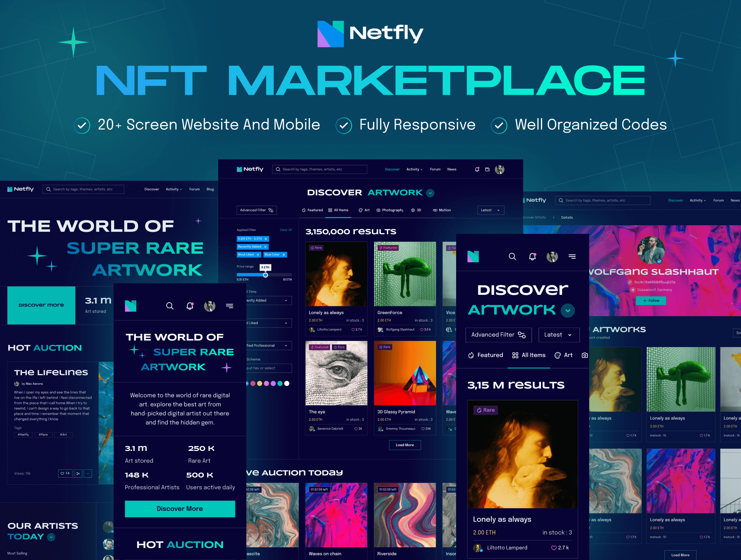This screenshot has height=560, width=741.
Task: Expand chevron beside mobile Artwork heading
Action: point(568,310)
